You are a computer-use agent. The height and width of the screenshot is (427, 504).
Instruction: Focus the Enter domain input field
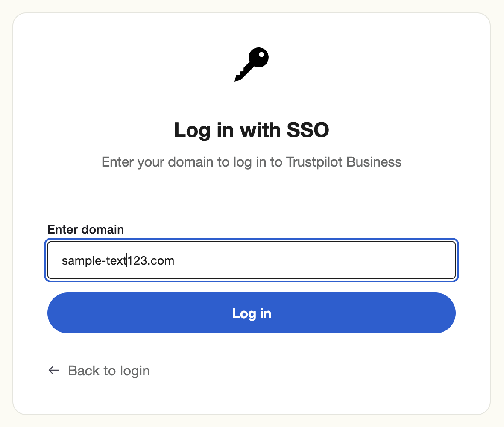point(251,260)
